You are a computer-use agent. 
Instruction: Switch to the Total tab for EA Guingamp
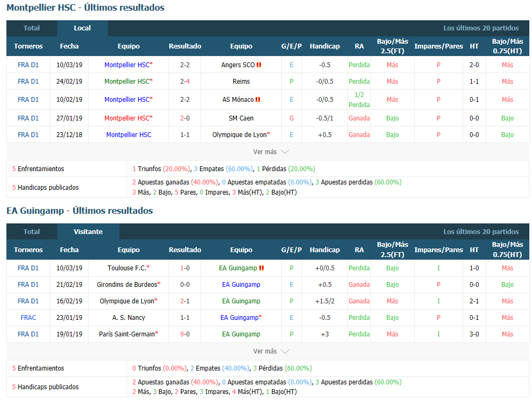point(31,231)
